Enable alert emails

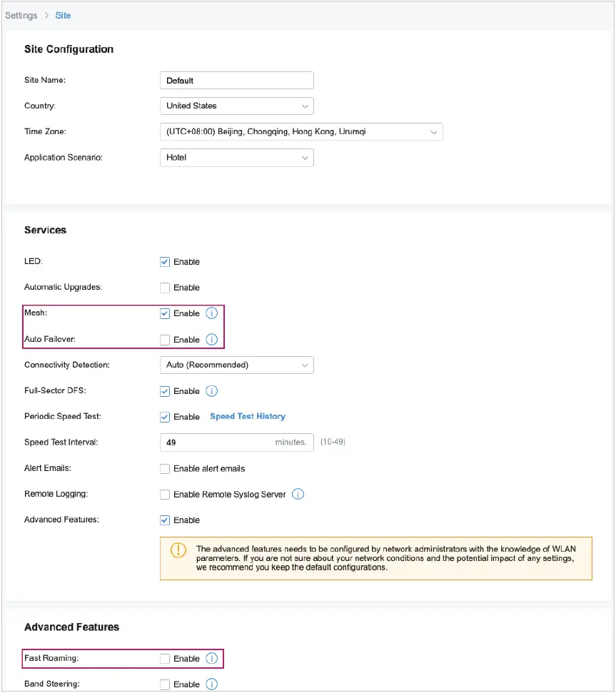coord(165,467)
